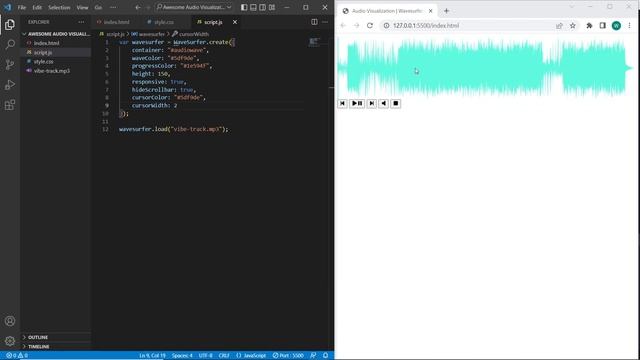The width and height of the screenshot is (640, 360).
Task: Click the errors and warnings status indicator
Action: (x=17, y=356)
